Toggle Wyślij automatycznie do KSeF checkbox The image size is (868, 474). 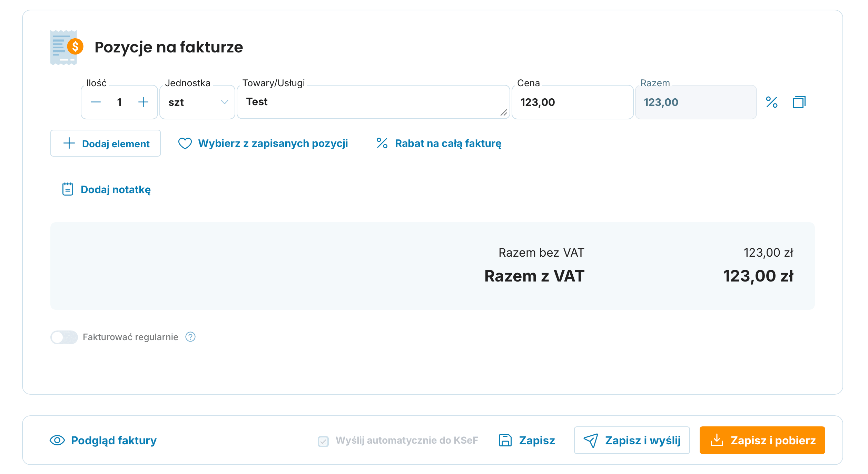point(323,441)
